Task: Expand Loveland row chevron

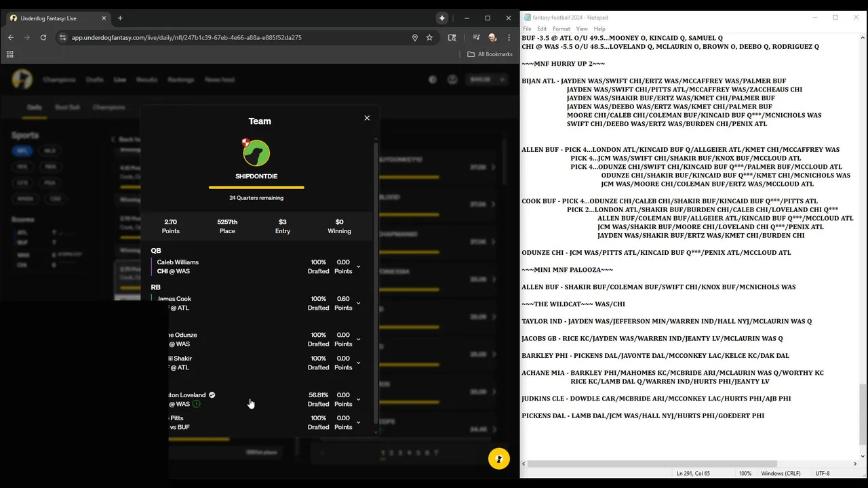Action: coord(359,399)
